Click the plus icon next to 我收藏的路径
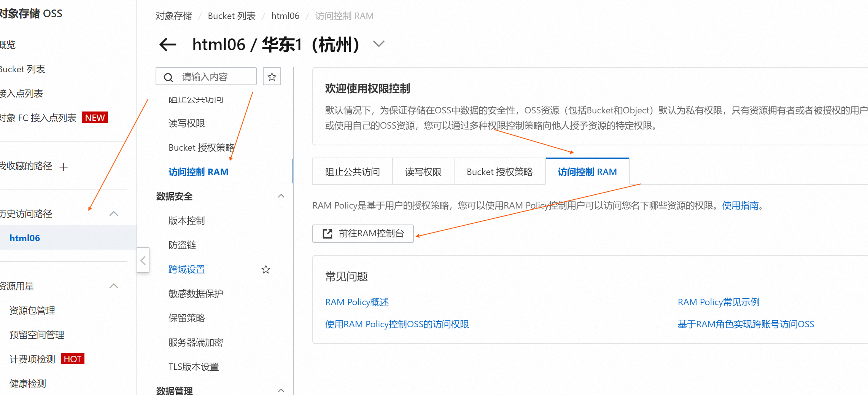 pos(64,167)
